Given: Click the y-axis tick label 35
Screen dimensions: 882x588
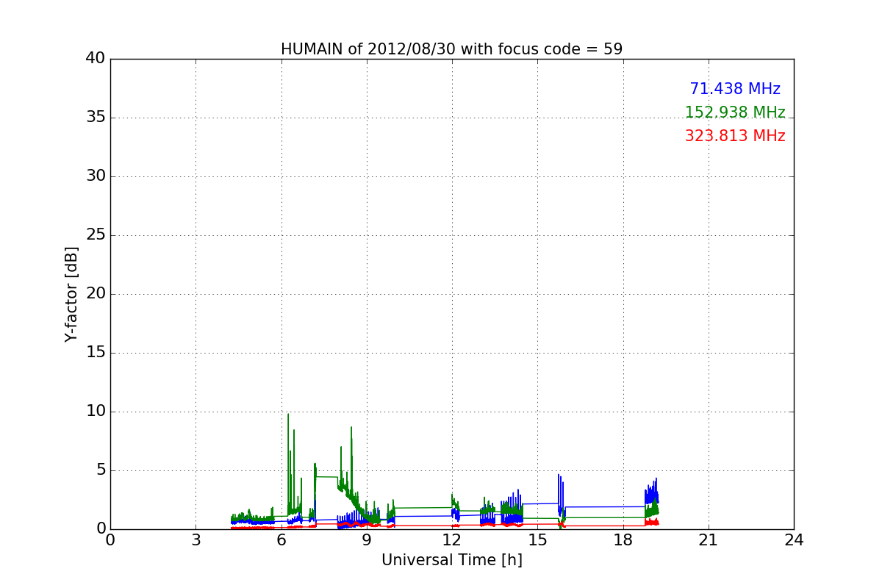Looking at the screenshot, I should pos(96,118).
